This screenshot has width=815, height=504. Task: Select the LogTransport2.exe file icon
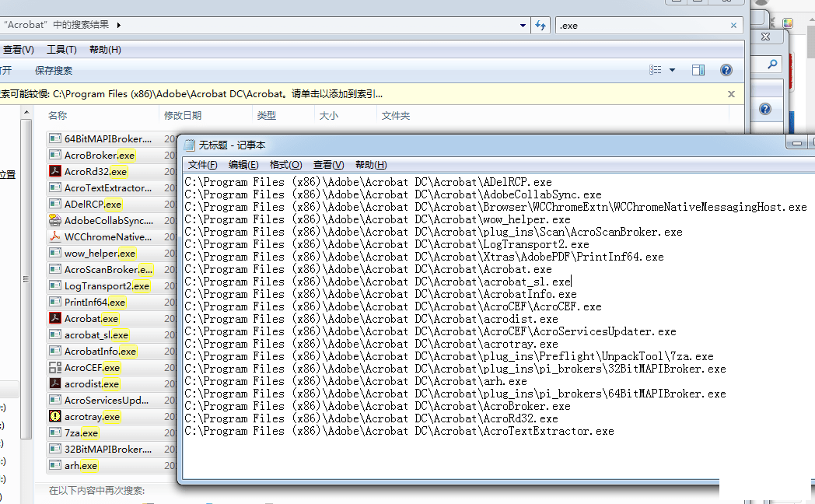tap(55, 285)
